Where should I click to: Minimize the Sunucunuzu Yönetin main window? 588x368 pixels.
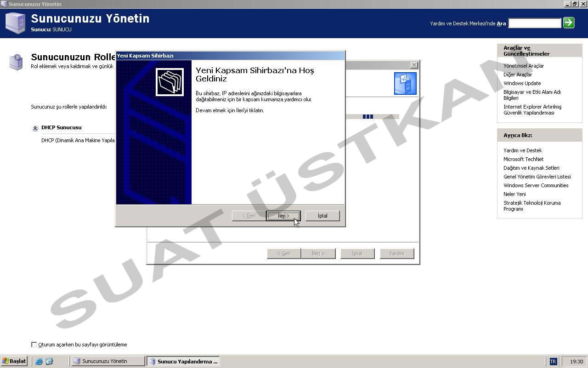pyautogui.click(x=568, y=4)
